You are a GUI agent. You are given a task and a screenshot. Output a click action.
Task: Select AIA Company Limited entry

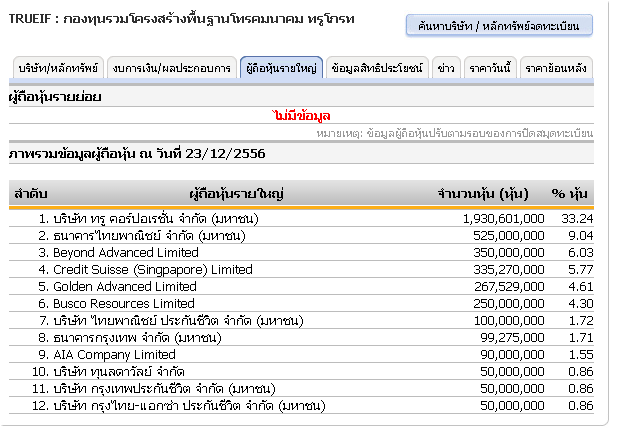tap(301, 354)
